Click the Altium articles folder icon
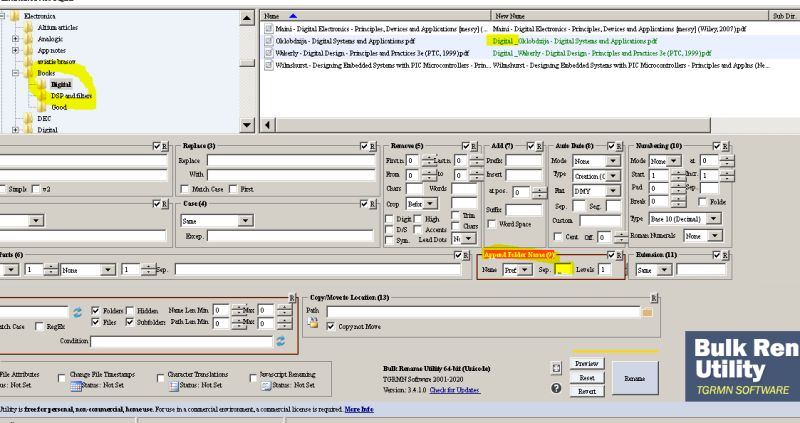This screenshot has width=800, height=423. pyautogui.click(x=29, y=28)
